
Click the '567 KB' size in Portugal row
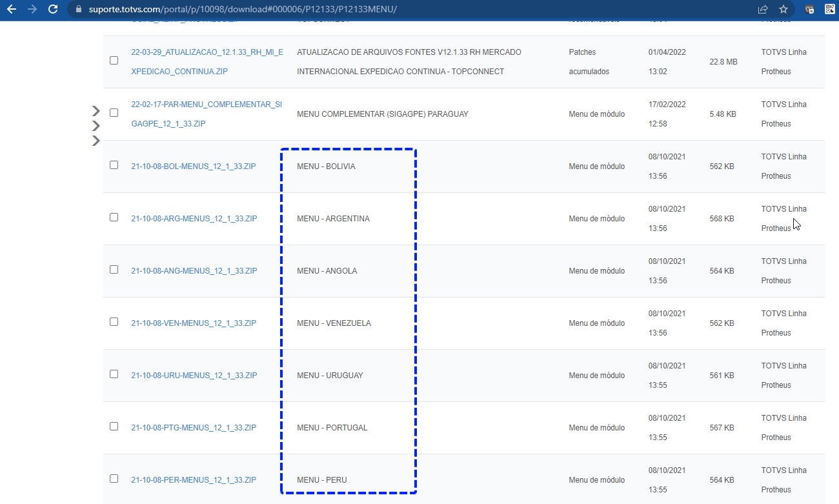[x=722, y=428]
